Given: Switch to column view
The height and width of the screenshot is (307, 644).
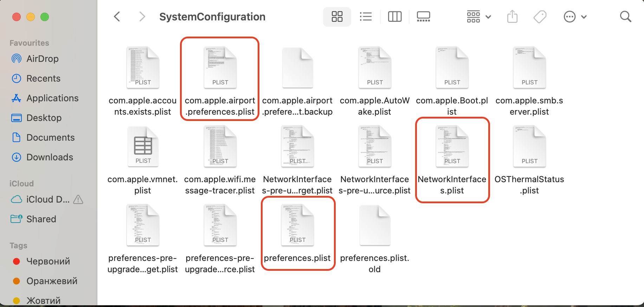Looking at the screenshot, I should coord(394,17).
